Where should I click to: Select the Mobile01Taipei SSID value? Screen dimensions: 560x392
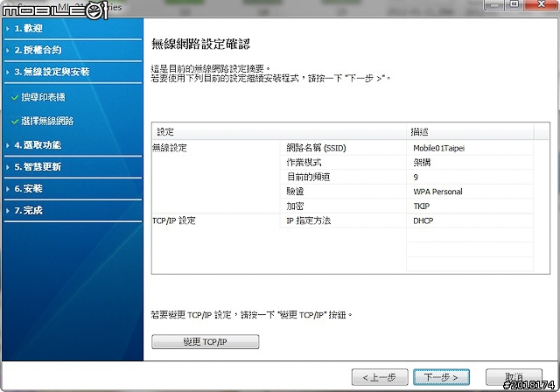(x=438, y=148)
